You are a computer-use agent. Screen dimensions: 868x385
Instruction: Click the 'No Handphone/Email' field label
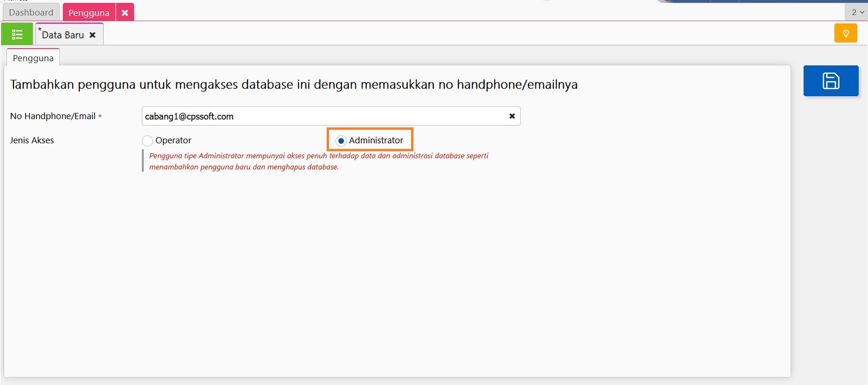53,116
